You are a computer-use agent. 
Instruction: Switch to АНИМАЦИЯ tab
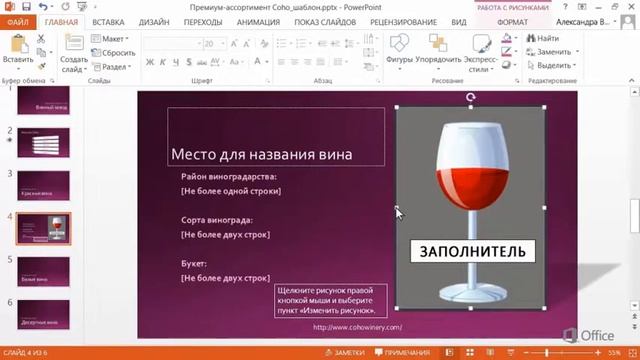[x=258, y=22]
